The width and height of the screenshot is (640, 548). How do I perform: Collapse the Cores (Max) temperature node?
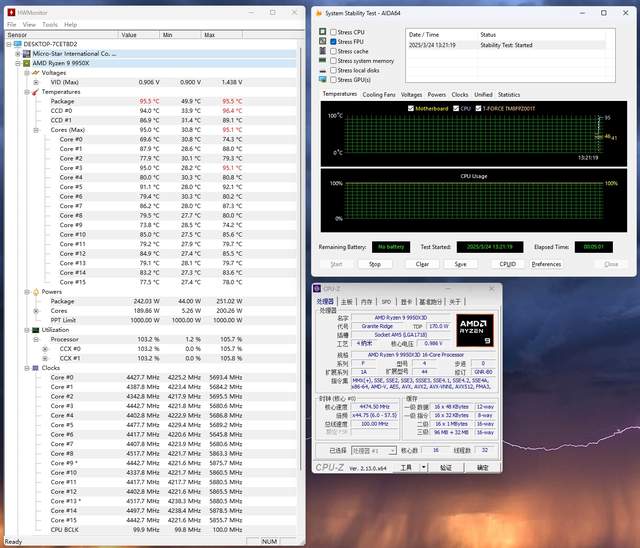[36, 129]
